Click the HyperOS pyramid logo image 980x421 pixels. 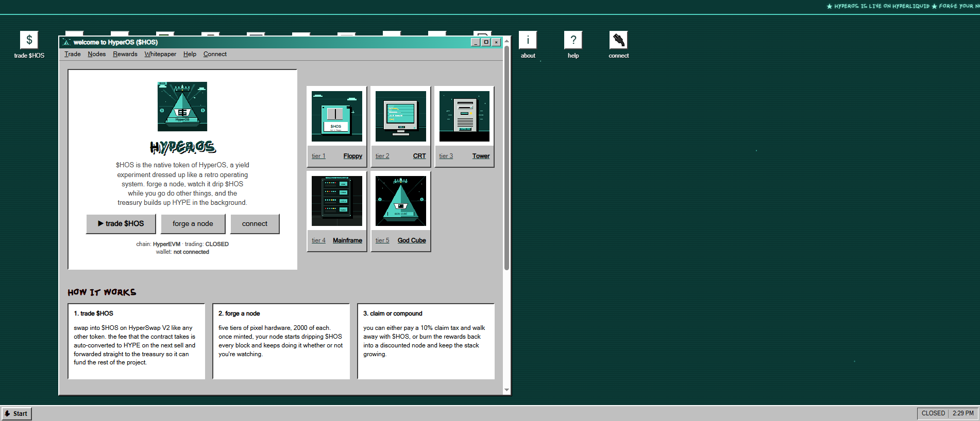point(182,107)
